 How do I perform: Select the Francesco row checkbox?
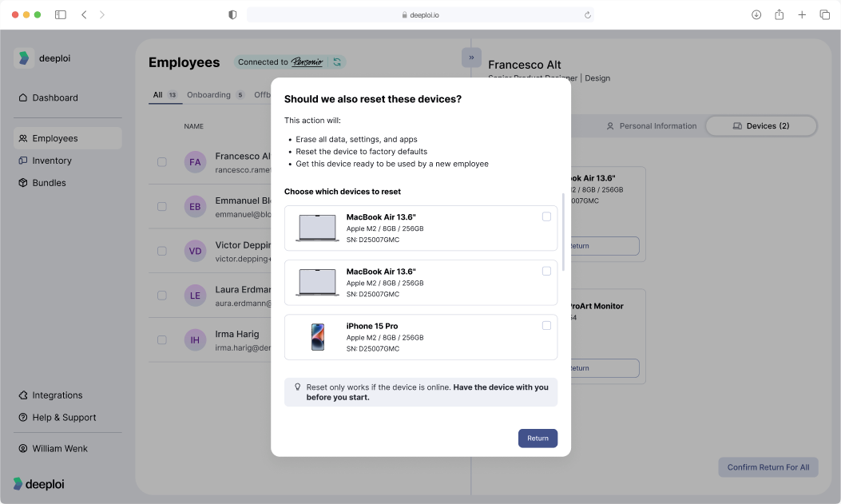pyautogui.click(x=162, y=162)
